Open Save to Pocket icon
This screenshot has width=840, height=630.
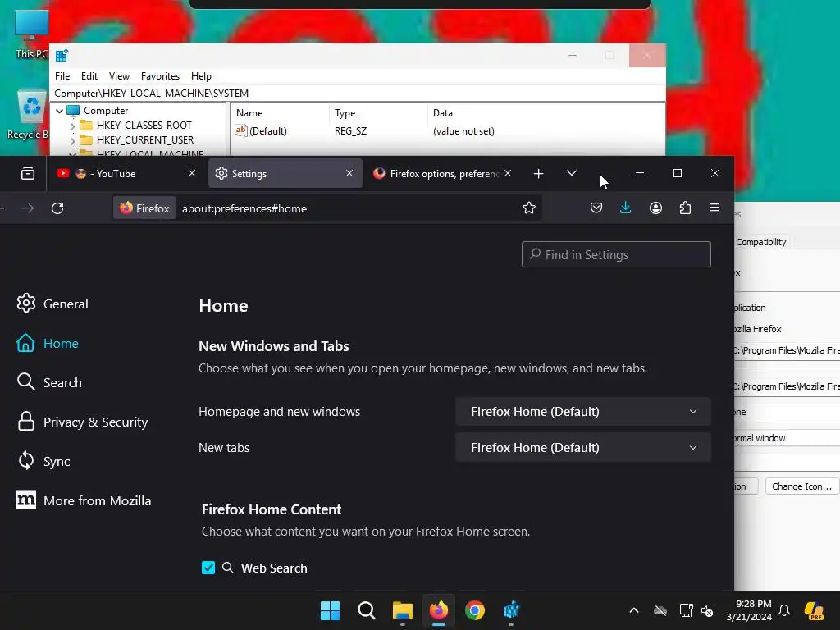(x=596, y=208)
